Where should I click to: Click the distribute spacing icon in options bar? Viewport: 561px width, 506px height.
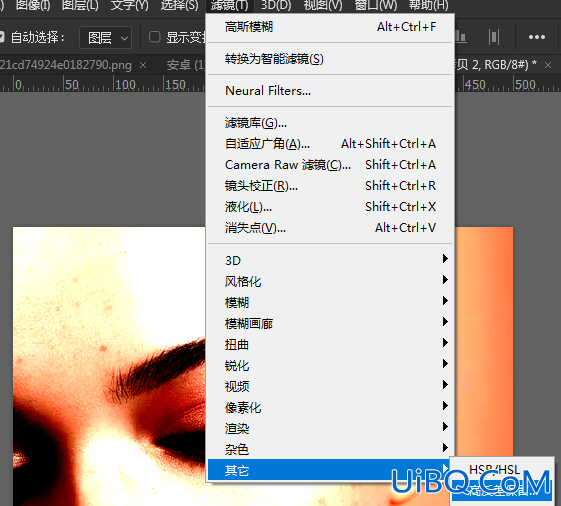[x=494, y=37]
